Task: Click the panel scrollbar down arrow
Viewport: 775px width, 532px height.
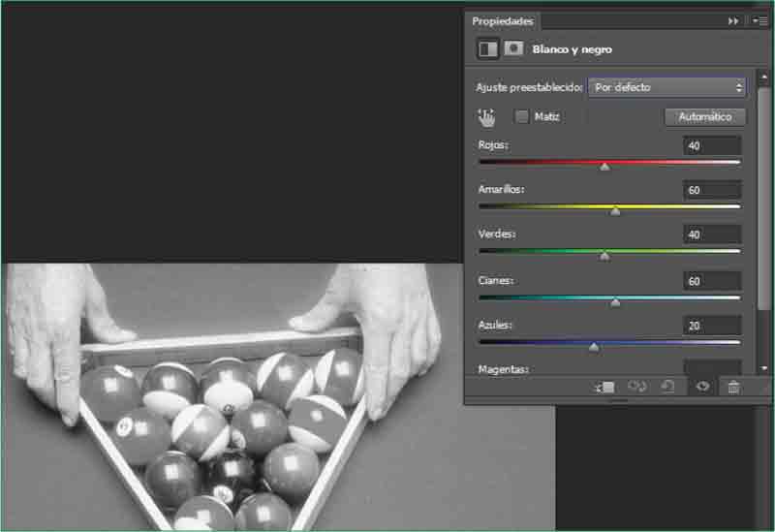Action: tap(764, 368)
